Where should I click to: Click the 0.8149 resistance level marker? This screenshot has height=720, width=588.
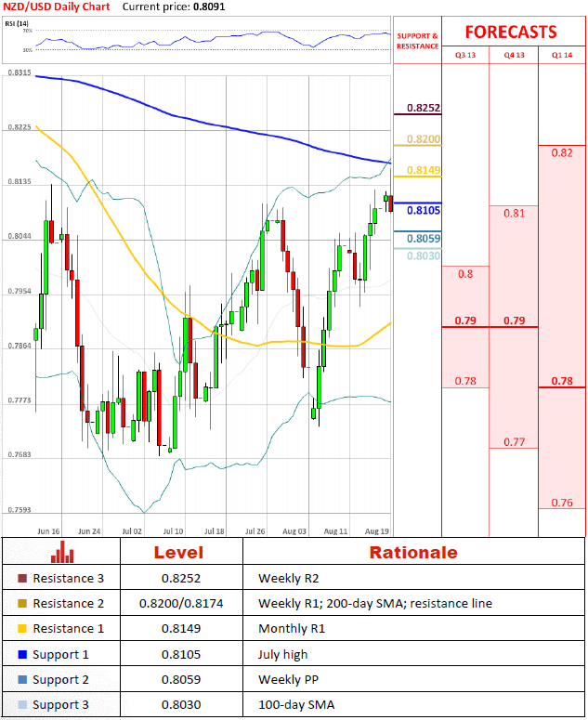click(x=424, y=170)
